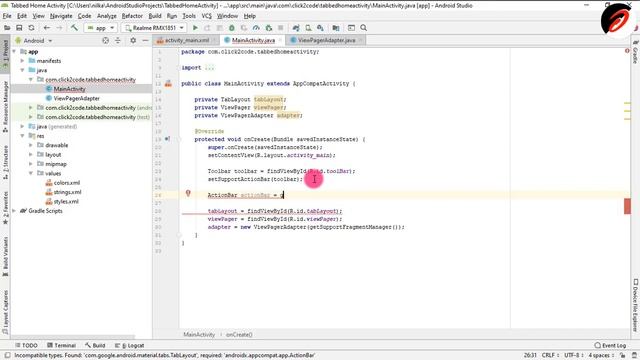Viewport: 640px width, 360px height.
Task: Expand the drawable folder
Action: 31,145
